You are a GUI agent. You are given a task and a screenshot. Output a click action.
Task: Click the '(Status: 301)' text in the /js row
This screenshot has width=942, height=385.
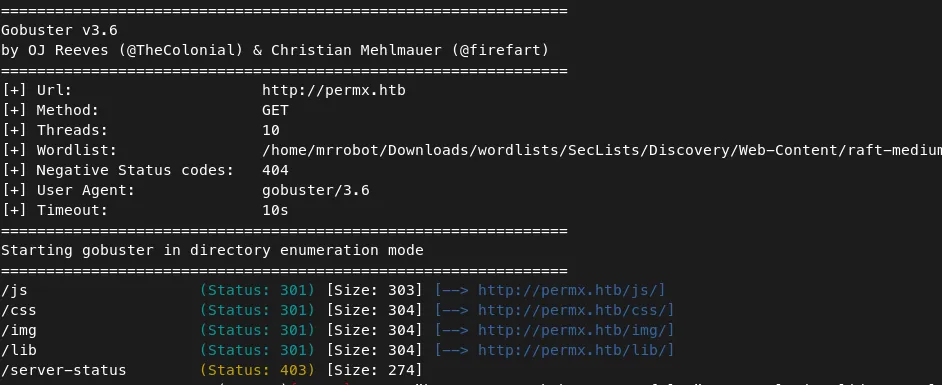(257, 290)
